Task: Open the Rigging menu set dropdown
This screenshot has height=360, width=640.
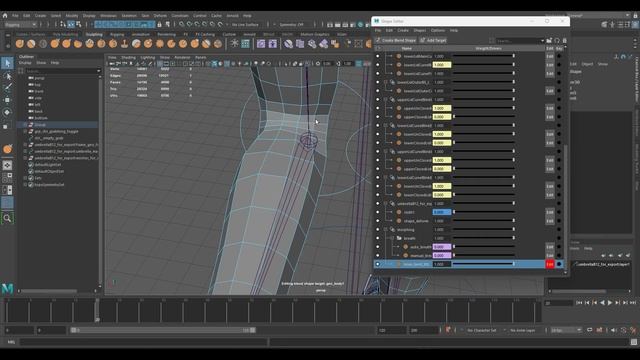Action: point(20,24)
